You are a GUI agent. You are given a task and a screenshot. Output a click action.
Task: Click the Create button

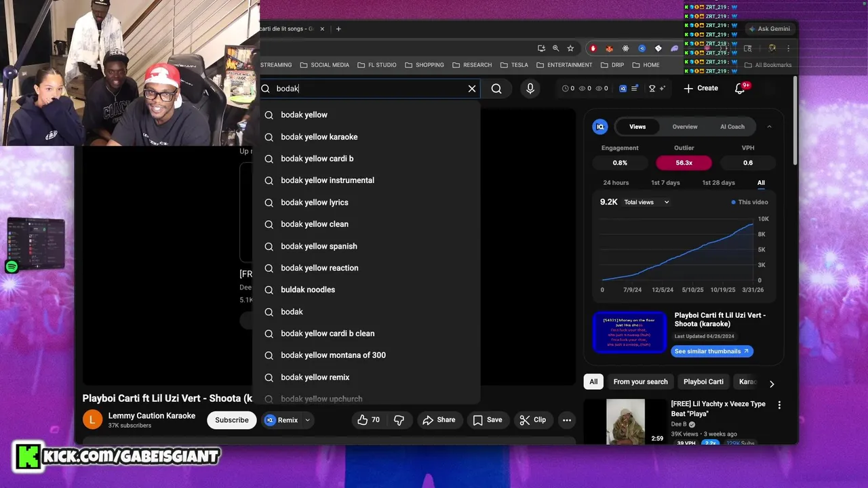[701, 88]
